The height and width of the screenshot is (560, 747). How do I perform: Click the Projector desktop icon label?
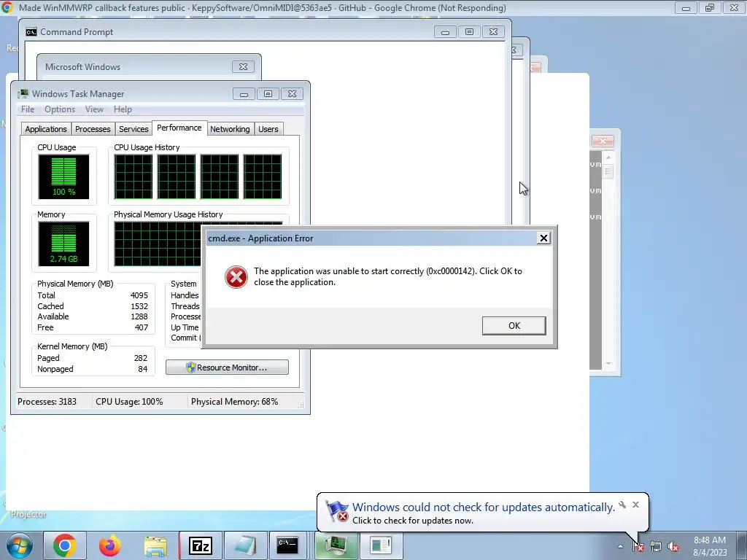(28, 514)
